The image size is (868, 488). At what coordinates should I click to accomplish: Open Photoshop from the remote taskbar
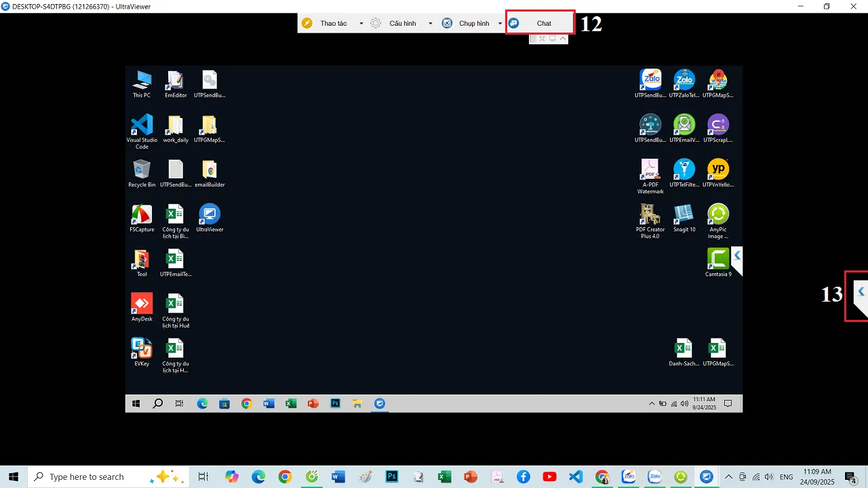click(335, 403)
